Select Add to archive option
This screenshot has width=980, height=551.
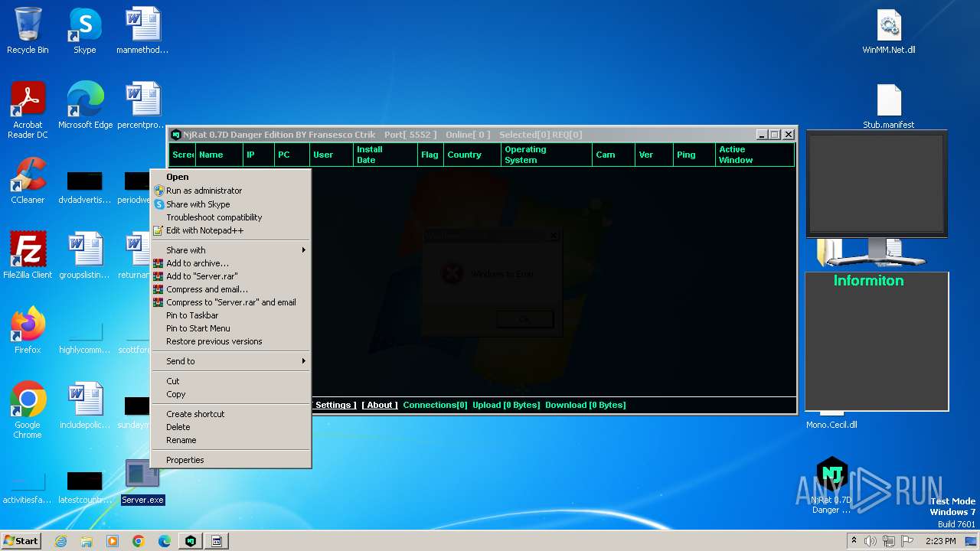[230, 263]
